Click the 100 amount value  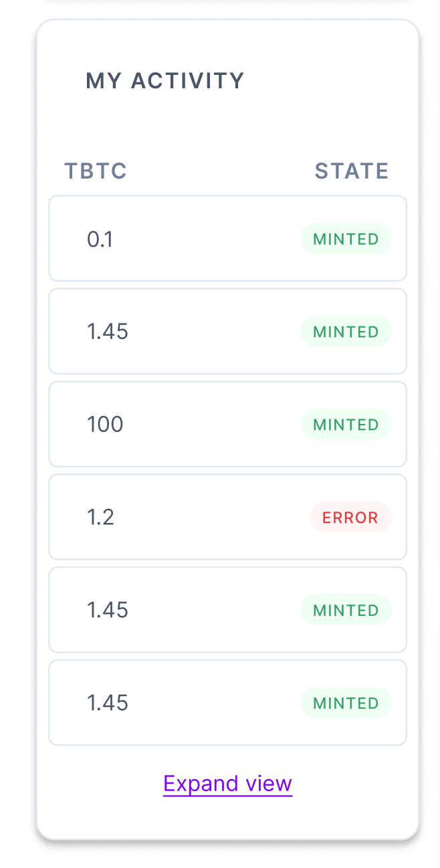click(x=105, y=424)
